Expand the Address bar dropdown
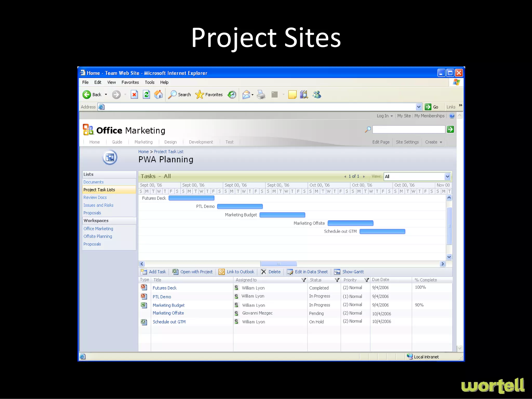532x399 pixels. (x=418, y=107)
